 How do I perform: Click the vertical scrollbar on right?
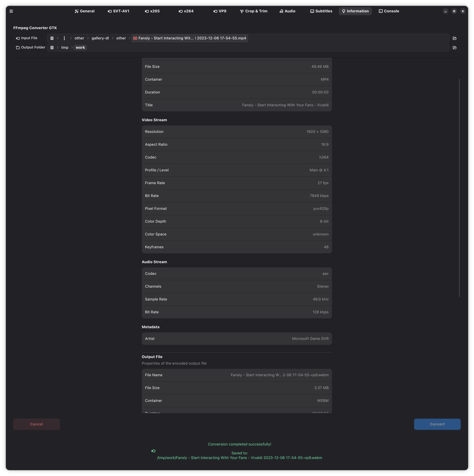point(459,187)
